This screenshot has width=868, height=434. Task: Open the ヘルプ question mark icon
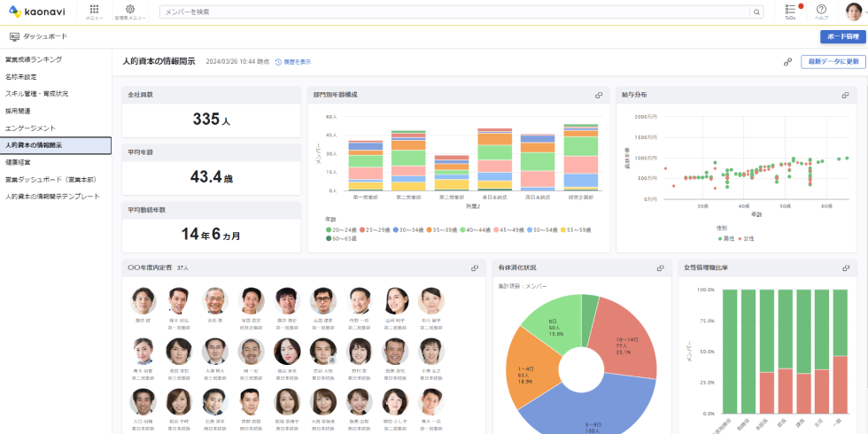(x=821, y=10)
